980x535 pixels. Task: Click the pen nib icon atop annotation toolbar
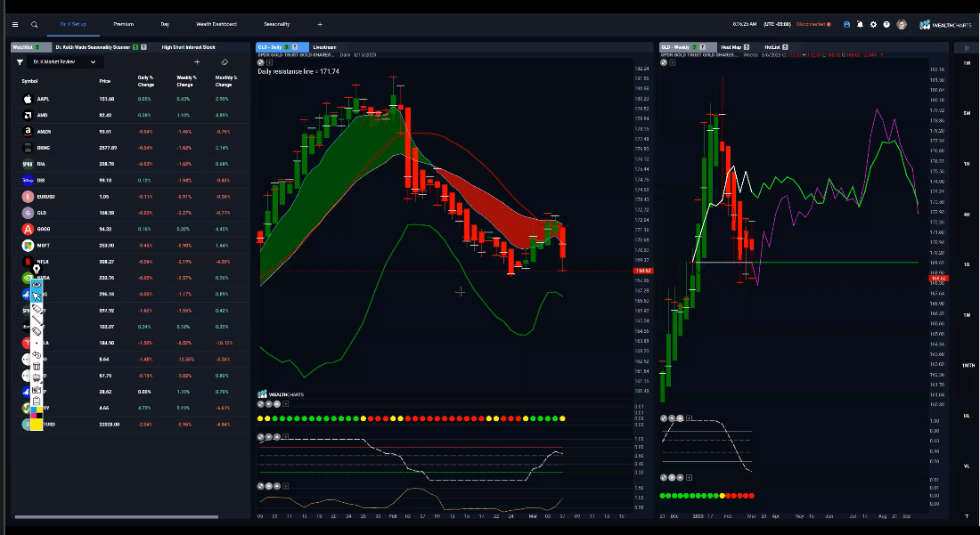click(37, 269)
